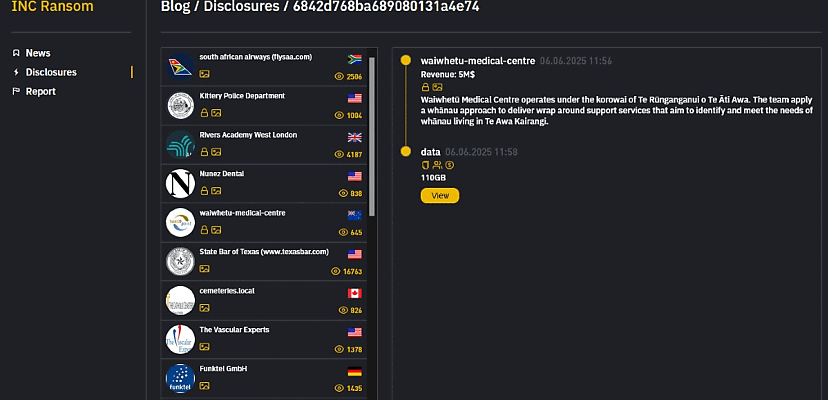Click the South Africa flag icon
This screenshot has height=400, width=828.
[355, 59]
